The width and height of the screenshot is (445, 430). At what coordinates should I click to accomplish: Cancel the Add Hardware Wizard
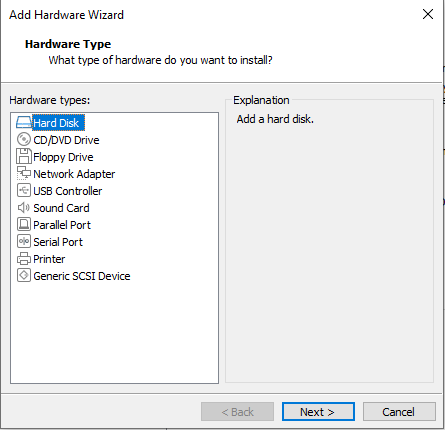[x=399, y=412]
